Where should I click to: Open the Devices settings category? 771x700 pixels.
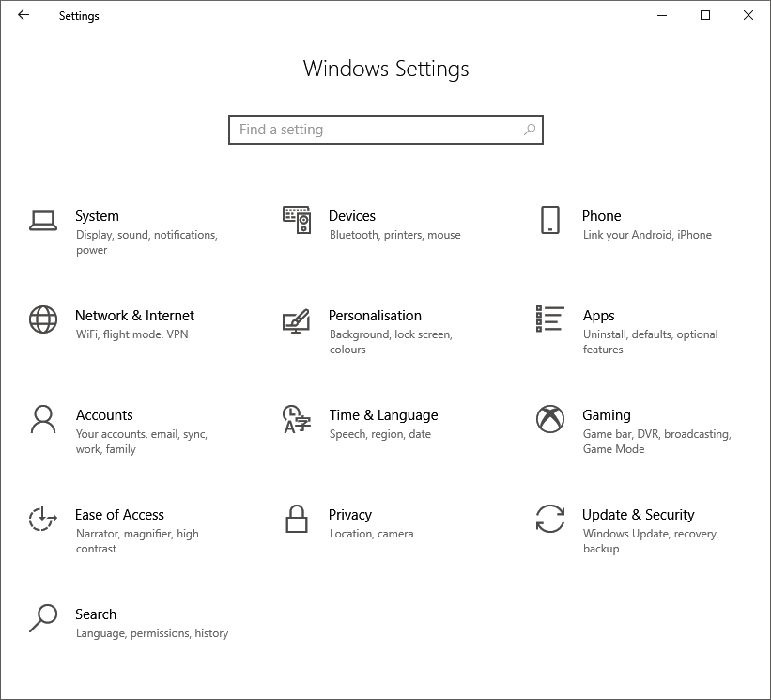pyautogui.click(x=352, y=215)
